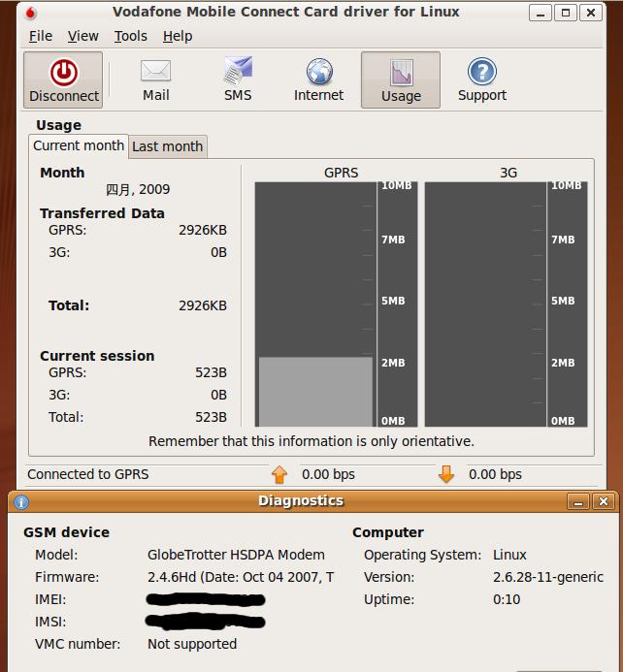Click the Uptime 0:10 value
623x672 pixels.
(507, 599)
